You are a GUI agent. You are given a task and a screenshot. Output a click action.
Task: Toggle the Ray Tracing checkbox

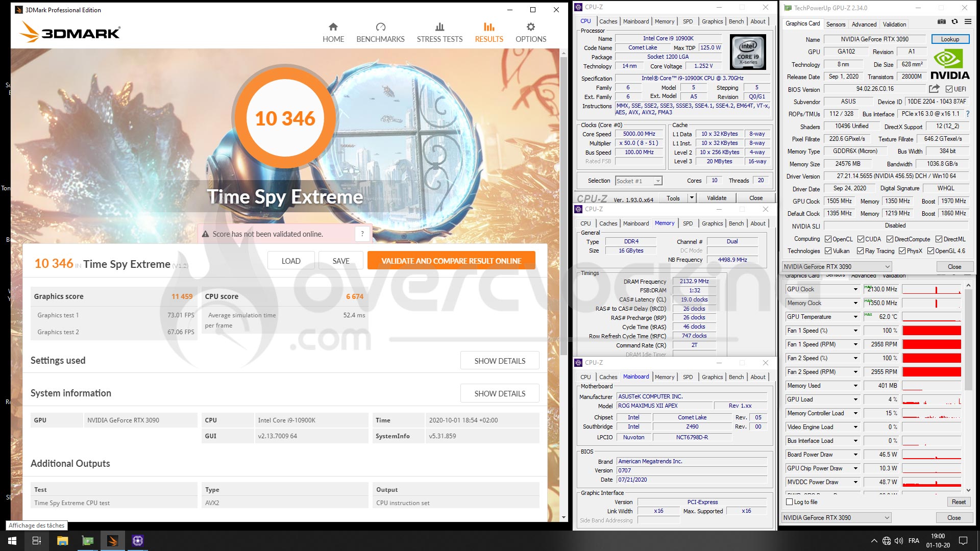pyautogui.click(x=860, y=251)
